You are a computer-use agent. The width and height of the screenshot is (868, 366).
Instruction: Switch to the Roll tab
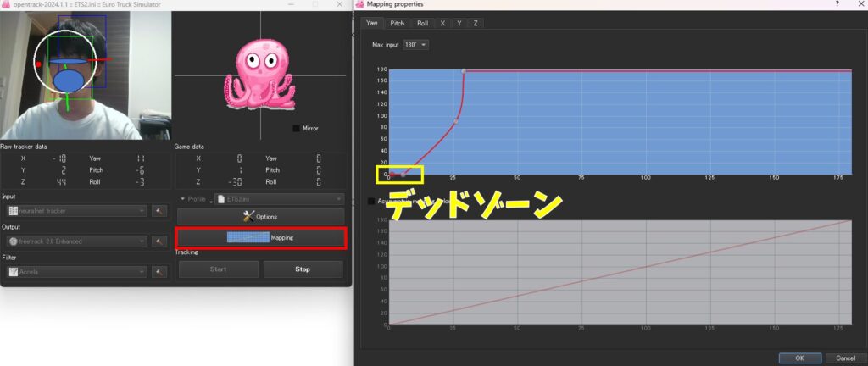(x=422, y=23)
